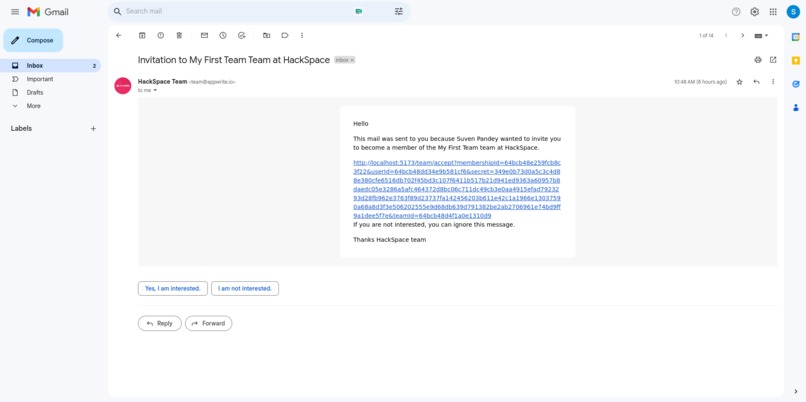Click the HackSpace sender avatar
The width and height of the screenshot is (806, 402).
pos(123,86)
